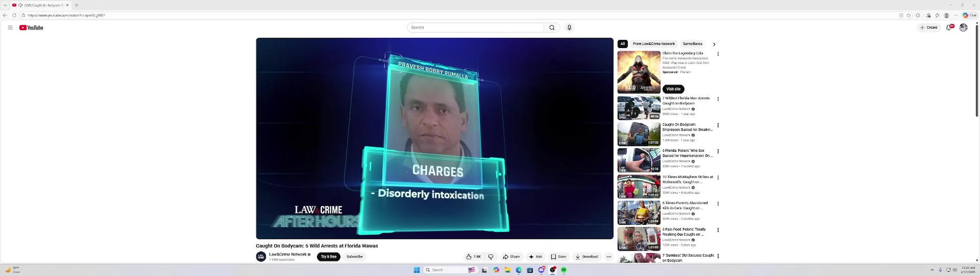
Task: Open options for Employees Busted for Breaking video
Action: pyautogui.click(x=718, y=125)
